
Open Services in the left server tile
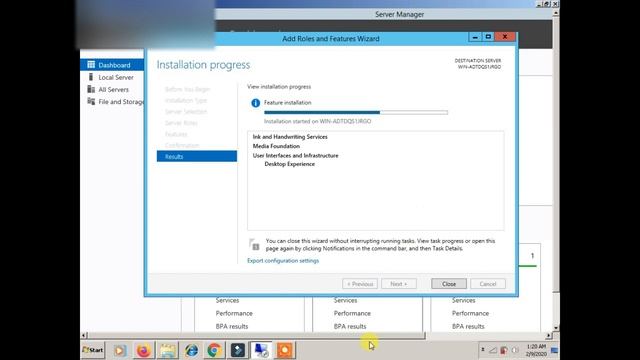[227, 300]
